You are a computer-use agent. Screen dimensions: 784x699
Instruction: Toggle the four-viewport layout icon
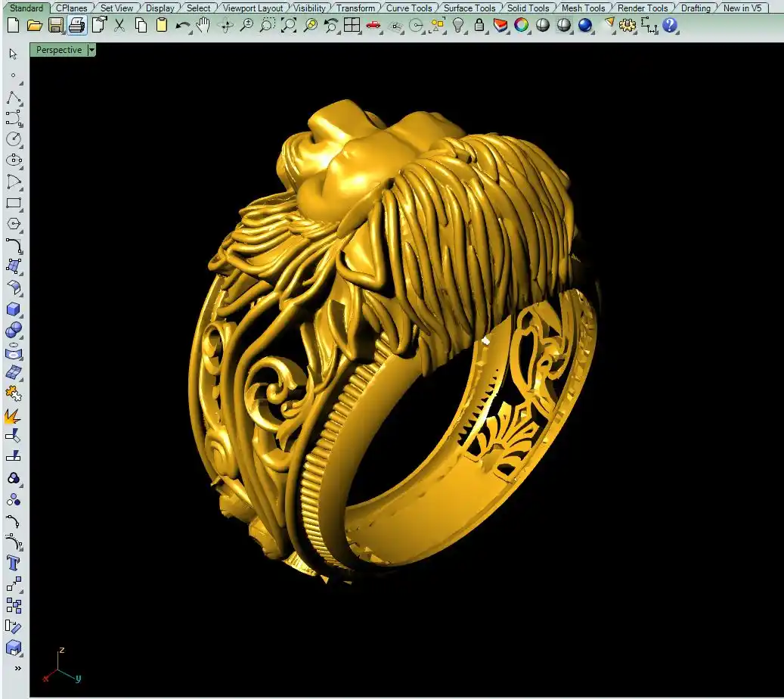[x=352, y=25]
